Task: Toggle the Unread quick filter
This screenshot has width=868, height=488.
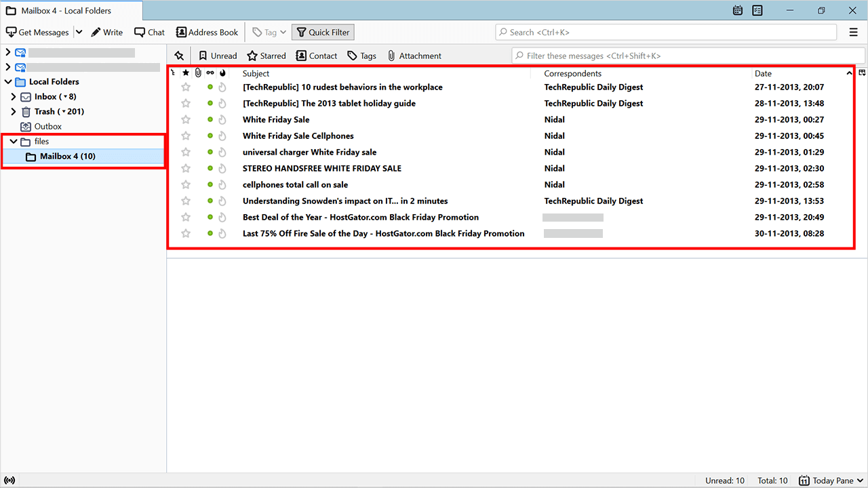Action: (218, 56)
